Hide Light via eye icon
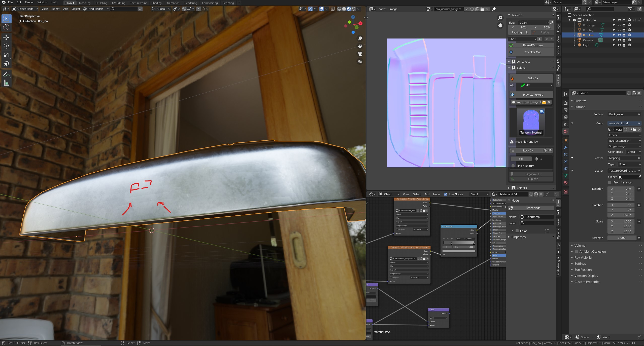Screen dimensions: 644x346 pos(619,45)
